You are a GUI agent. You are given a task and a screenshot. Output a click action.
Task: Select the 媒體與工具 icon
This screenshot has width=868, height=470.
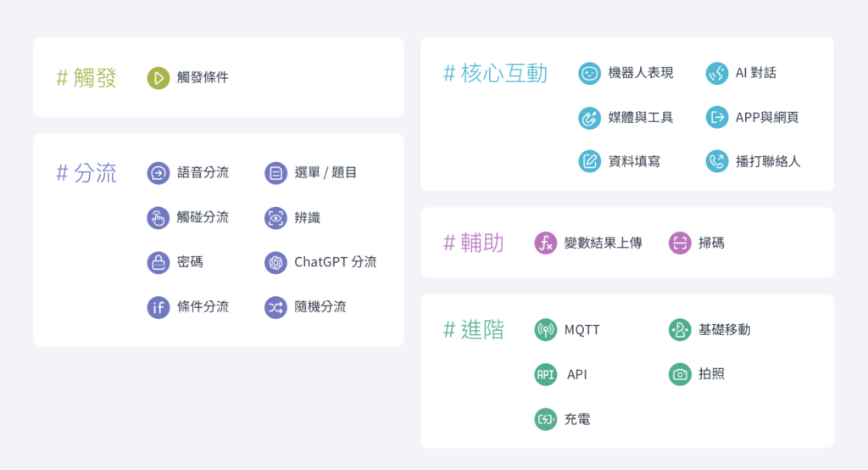point(590,117)
